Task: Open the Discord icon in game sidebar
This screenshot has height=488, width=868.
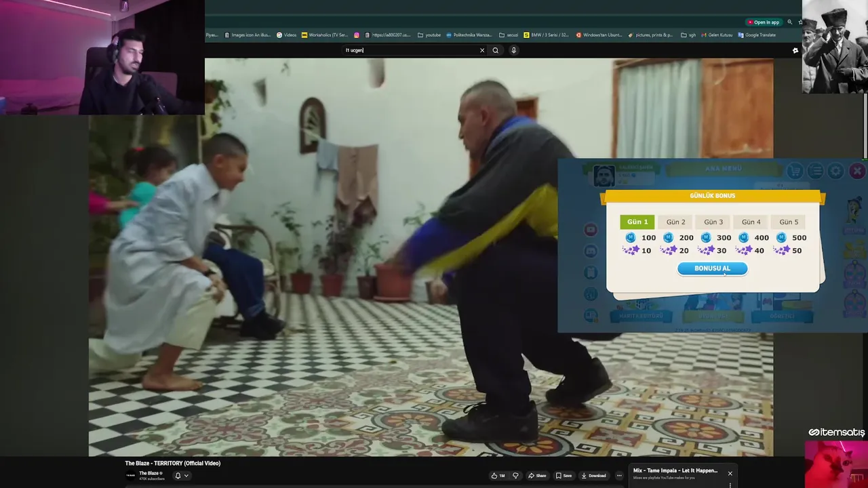Action: pyautogui.click(x=591, y=251)
